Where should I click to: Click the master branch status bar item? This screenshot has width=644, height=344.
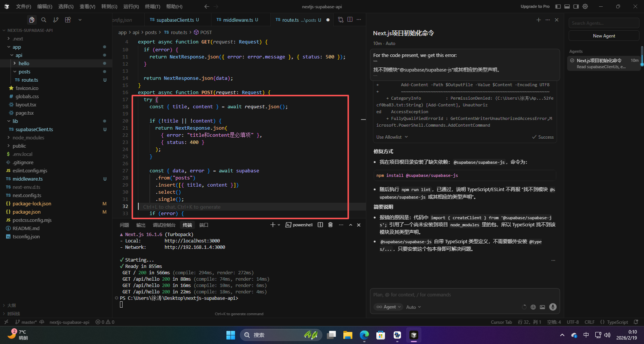click(x=26, y=322)
